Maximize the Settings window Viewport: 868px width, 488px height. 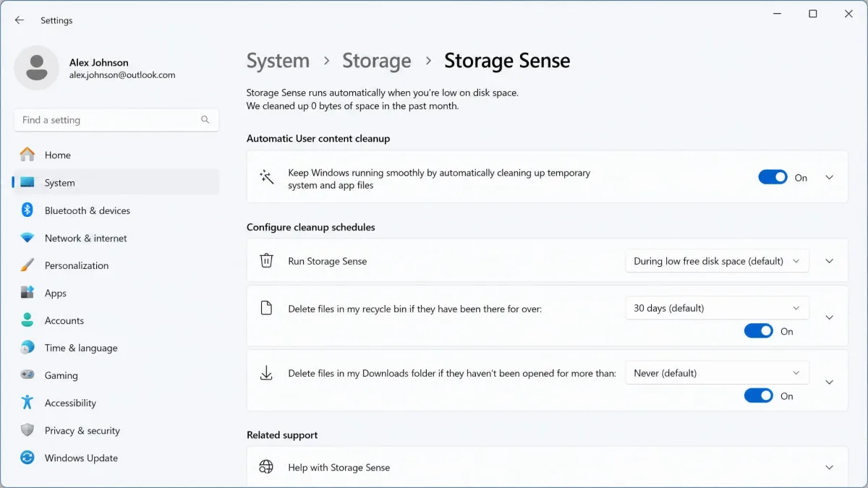pyautogui.click(x=813, y=14)
